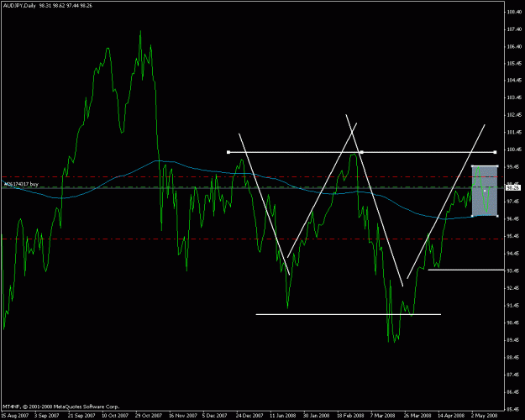Click the 10 Oct 2007 date label
Image resolution: width=525 pixels, height=420 pixels.
coord(115,416)
